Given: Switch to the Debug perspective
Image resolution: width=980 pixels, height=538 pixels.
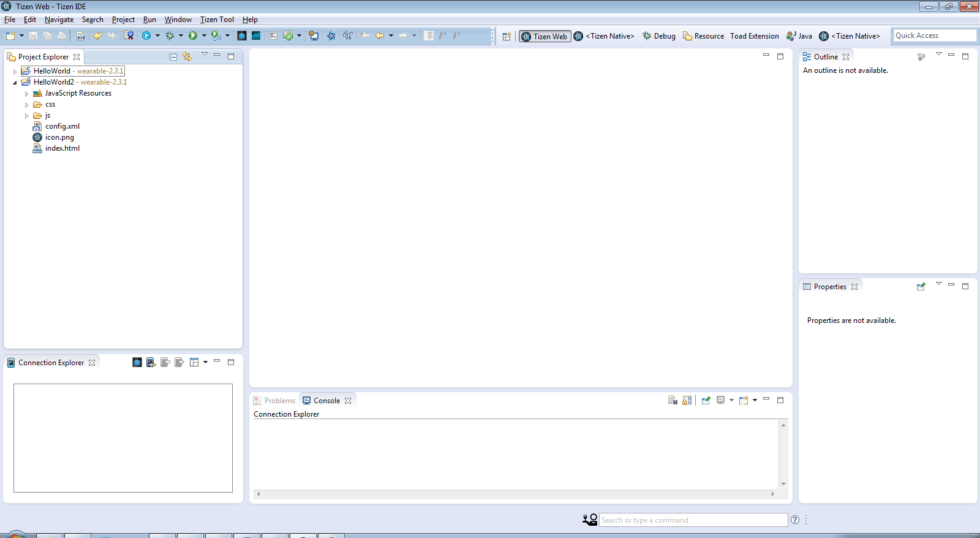Looking at the screenshot, I should [x=659, y=36].
